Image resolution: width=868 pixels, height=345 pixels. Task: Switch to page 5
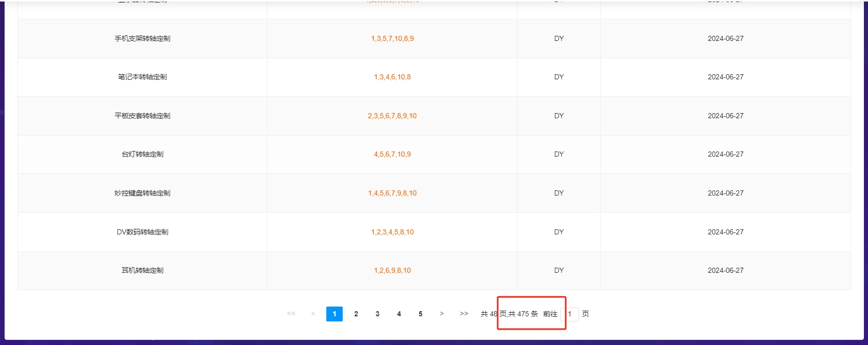(x=420, y=314)
